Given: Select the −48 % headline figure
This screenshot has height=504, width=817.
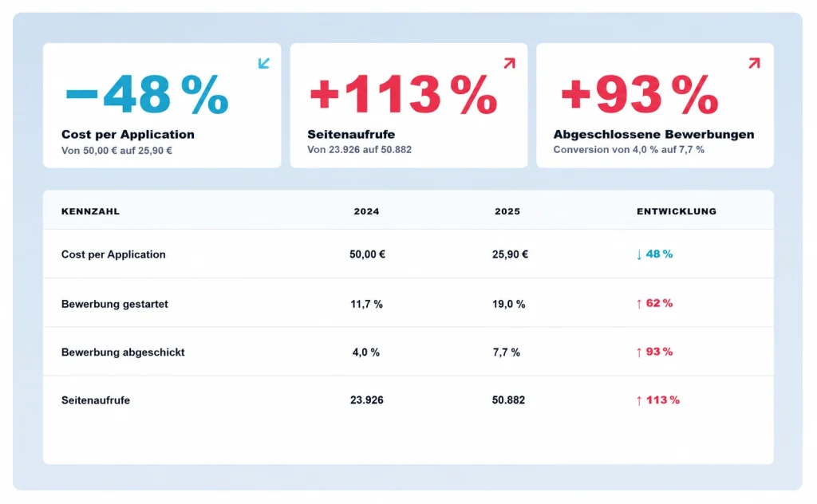Looking at the screenshot, I should (x=147, y=94).
